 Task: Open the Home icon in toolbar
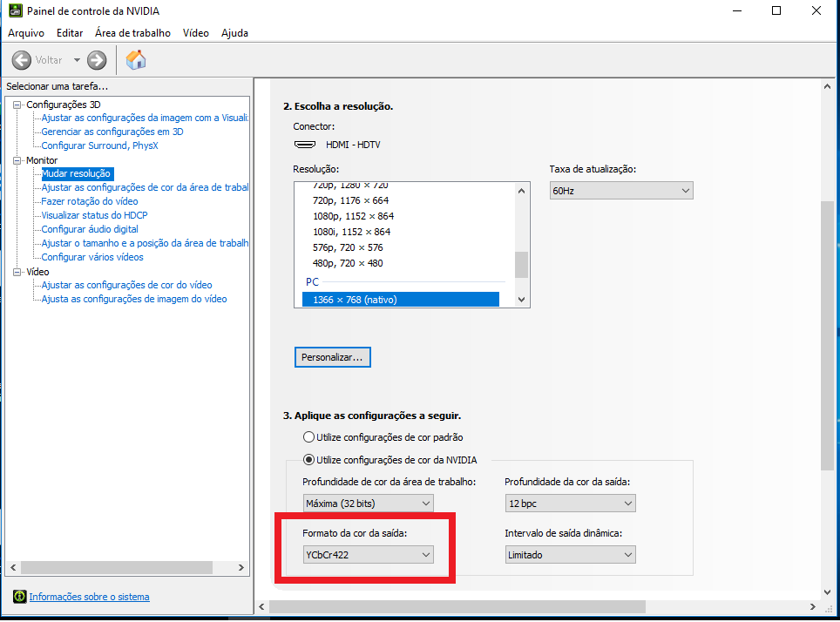(x=136, y=60)
